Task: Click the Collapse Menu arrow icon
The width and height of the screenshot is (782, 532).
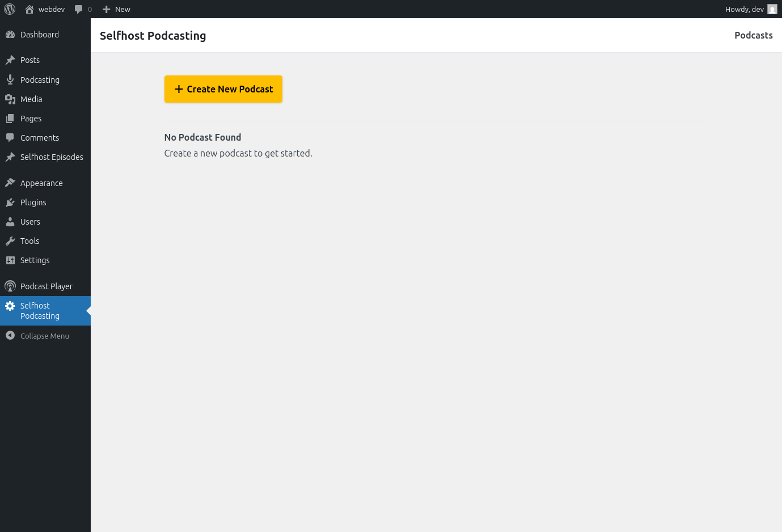Action: point(10,336)
